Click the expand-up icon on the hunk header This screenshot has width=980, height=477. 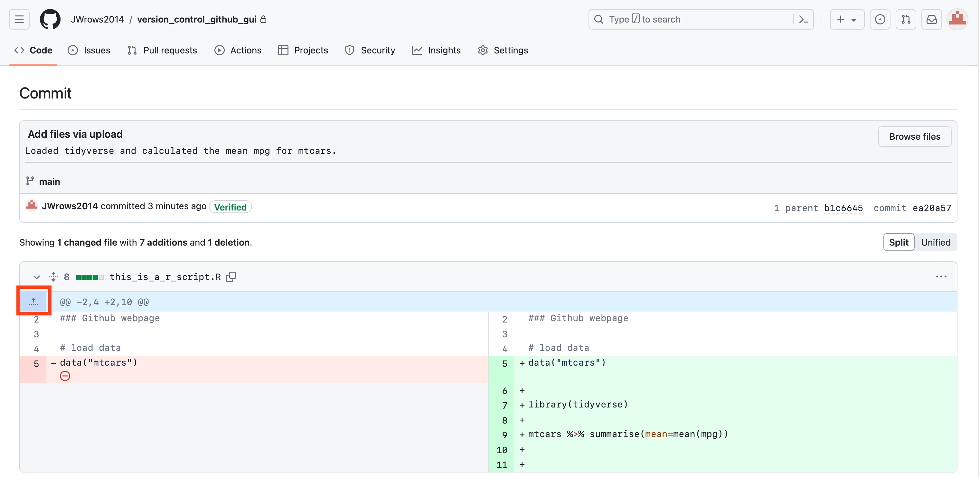[x=33, y=301]
